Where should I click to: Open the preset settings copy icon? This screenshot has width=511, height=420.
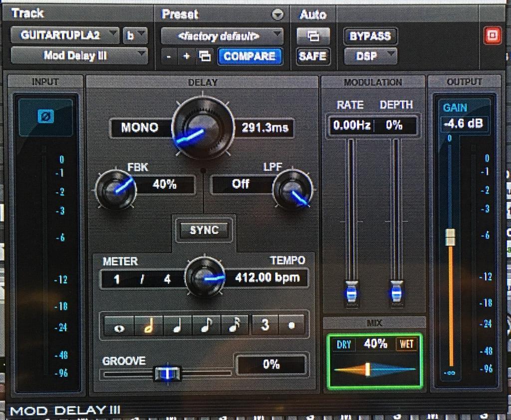(x=205, y=56)
